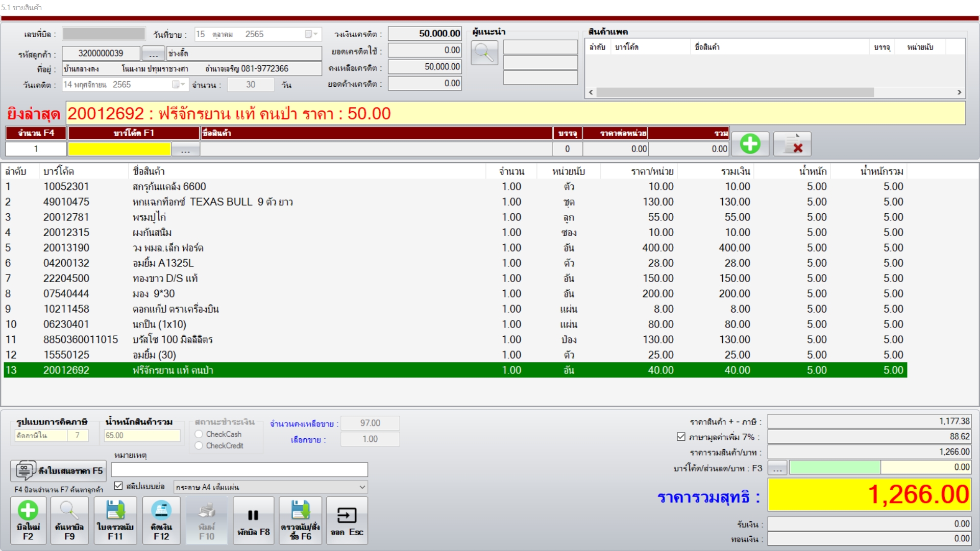Click the cash register payment F12 button
Image resolution: width=980 pixels, height=551 pixels.
click(x=161, y=520)
